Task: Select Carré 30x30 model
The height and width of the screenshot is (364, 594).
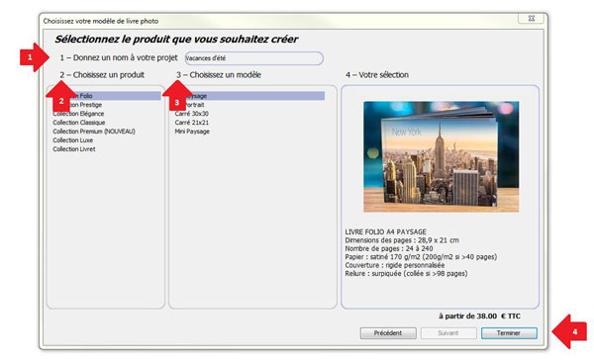Action: pyautogui.click(x=192, y=114)
